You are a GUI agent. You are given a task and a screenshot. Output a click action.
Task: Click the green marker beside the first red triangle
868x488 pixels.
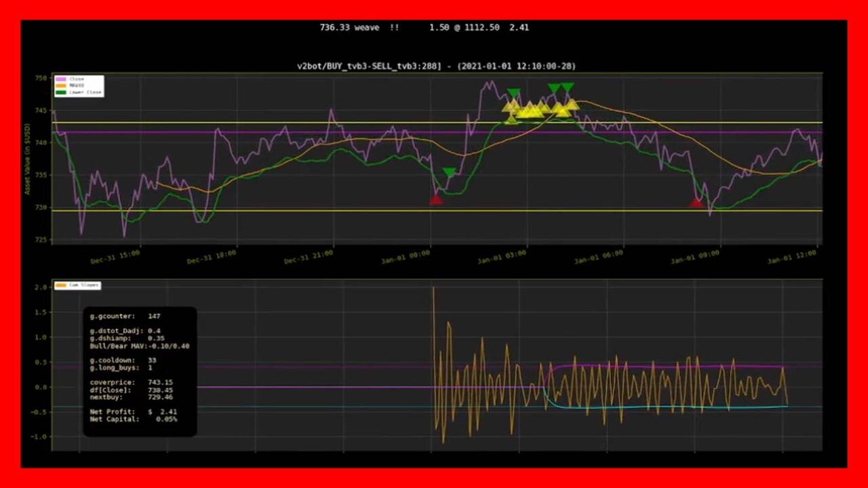pos(449,173)
